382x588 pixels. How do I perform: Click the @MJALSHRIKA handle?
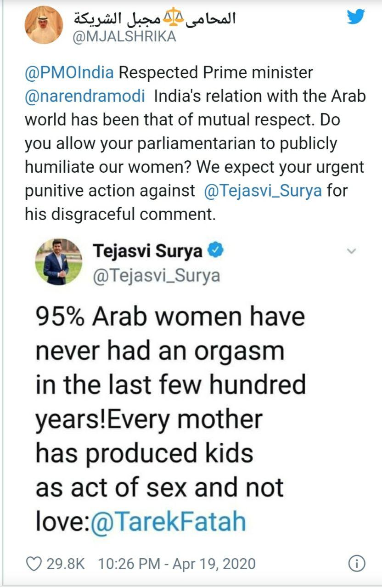coord(124,37)
